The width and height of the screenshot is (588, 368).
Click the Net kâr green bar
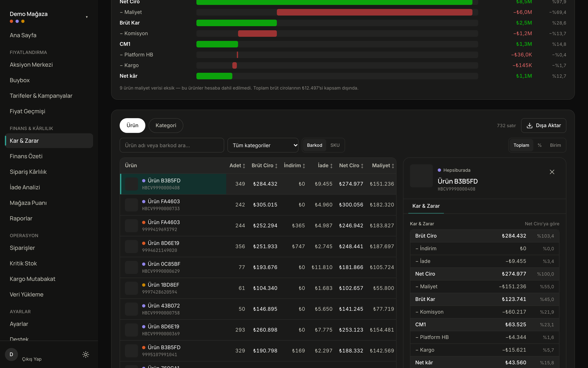point(214,76)
